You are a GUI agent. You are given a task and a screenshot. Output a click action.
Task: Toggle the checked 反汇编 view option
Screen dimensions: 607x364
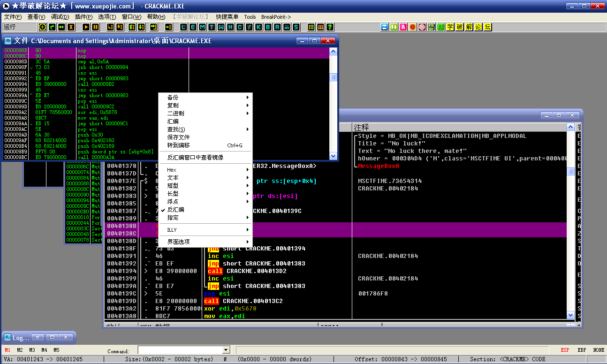205,210
